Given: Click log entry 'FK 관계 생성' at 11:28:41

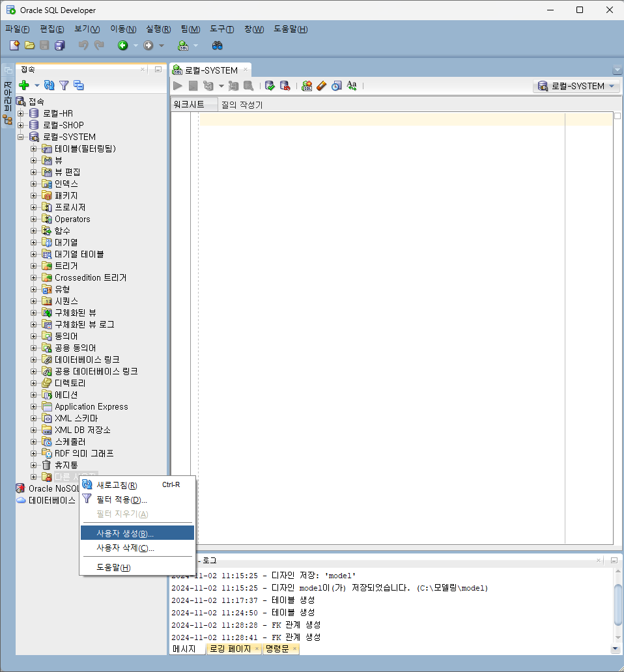Looking at the screenshot, I should (x=246, y=637).
